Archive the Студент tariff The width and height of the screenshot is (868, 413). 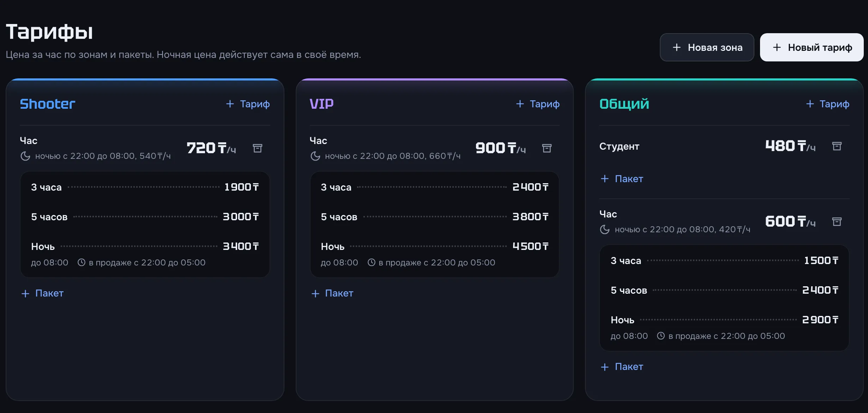point(837,146)
